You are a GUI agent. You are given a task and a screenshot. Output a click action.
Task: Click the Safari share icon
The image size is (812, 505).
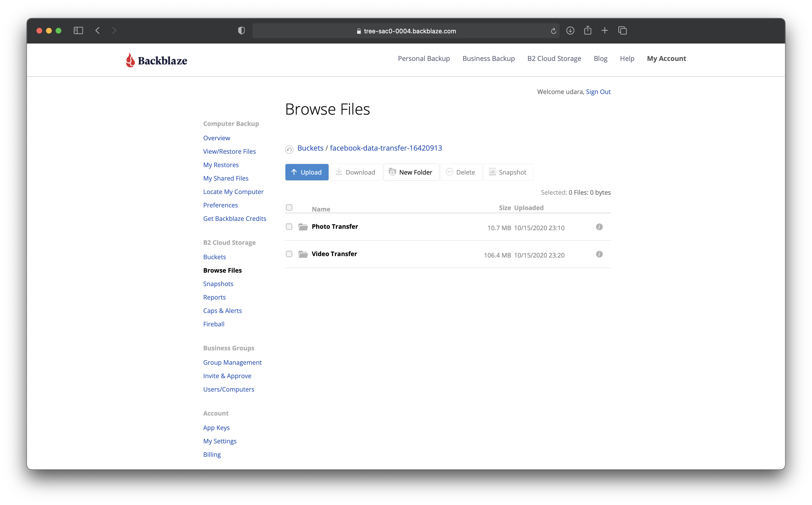588,30
